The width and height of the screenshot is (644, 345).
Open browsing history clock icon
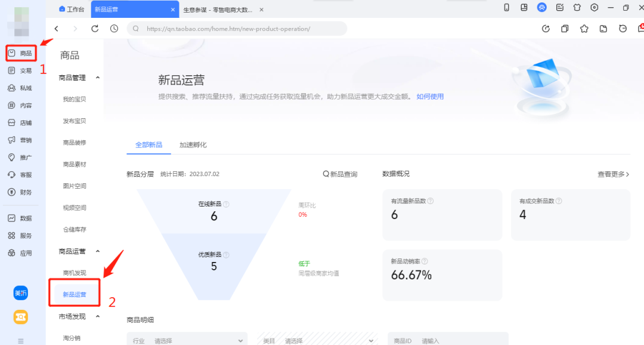114,29
